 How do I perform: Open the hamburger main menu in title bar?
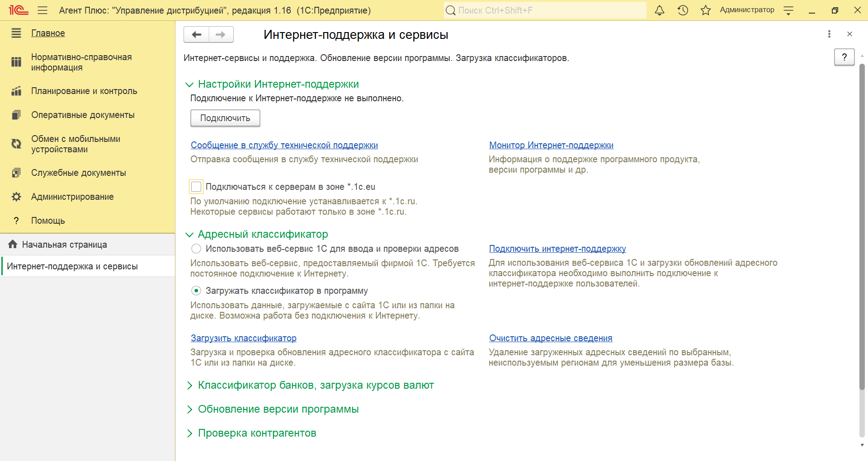point(42,10)
